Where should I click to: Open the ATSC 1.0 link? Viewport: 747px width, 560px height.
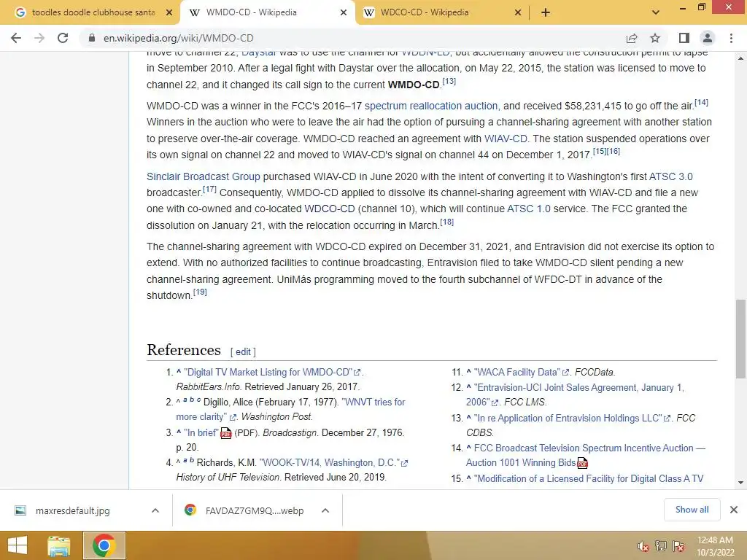(x=529, y=209)
